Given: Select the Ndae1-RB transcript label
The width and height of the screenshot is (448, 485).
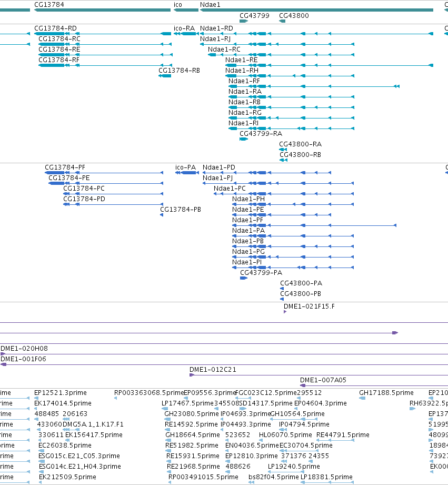Looking at the screenshot, I should coord(245,102).
